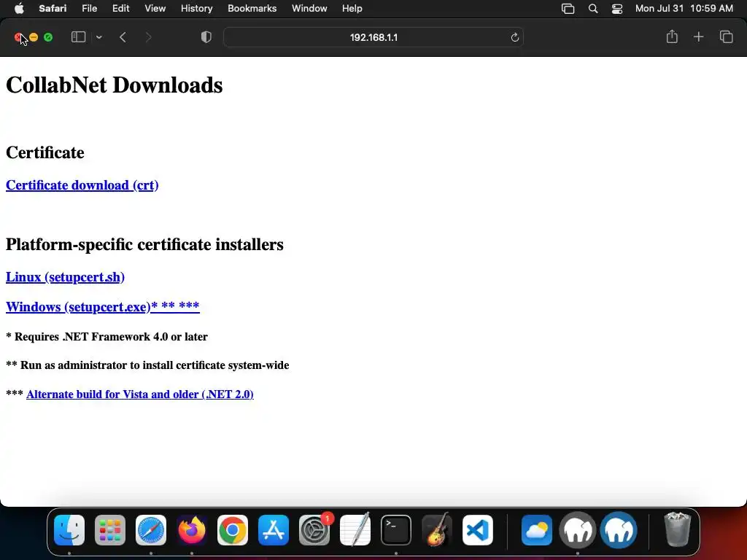
Task: Close the Safari window
Action: pyautogui.click(x=18, y=37)
